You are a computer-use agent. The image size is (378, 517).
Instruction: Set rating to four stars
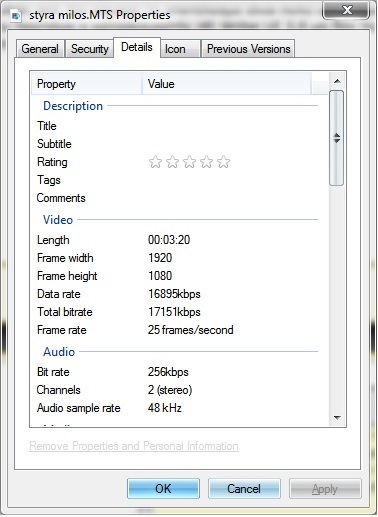click(206, 162)
